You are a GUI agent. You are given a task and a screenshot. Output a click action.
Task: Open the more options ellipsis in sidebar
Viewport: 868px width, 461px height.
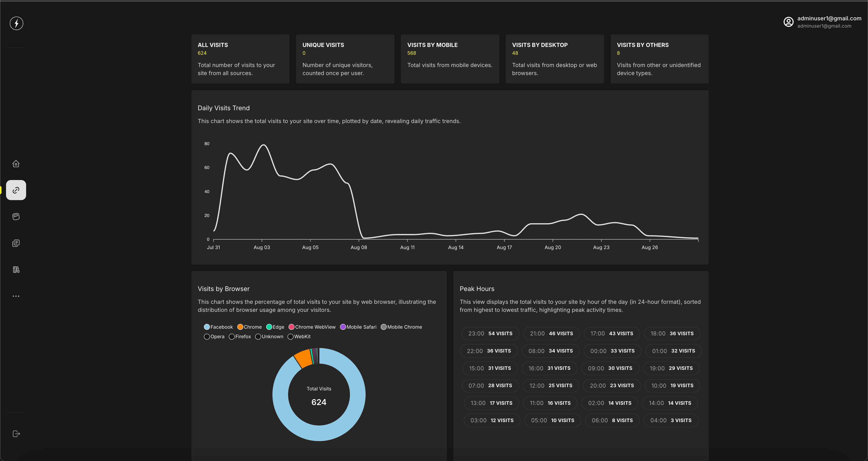click(16, 296)
